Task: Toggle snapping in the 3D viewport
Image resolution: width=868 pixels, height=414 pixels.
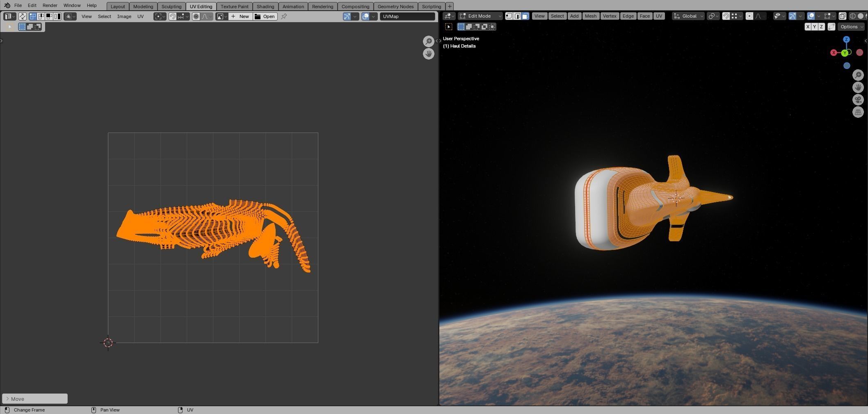Action: [x=726, y=16]
